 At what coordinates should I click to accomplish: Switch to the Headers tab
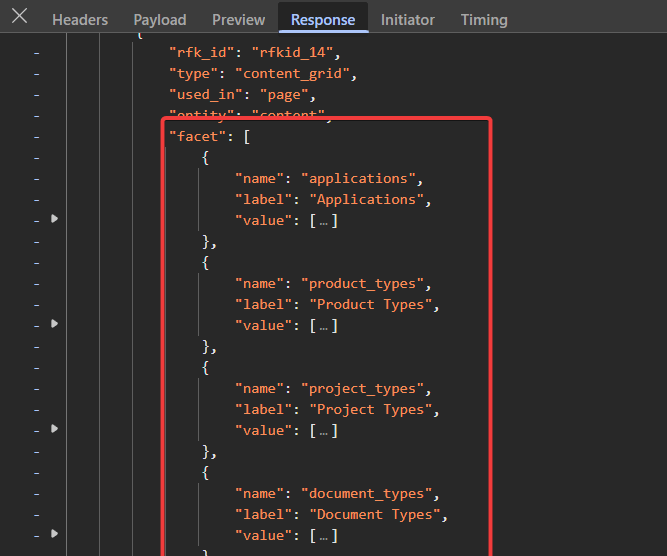(x=80, y=20)
